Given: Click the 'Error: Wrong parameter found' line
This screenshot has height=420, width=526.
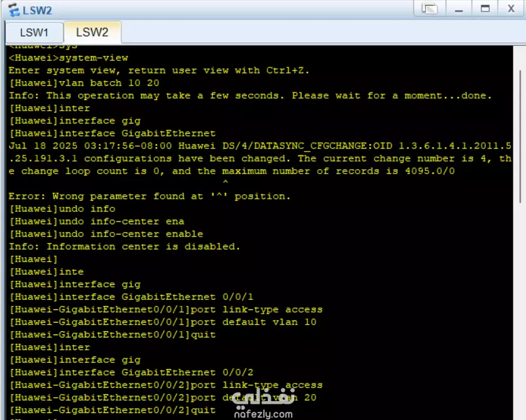Looking at the screenshot, I should tap(150, 196).
